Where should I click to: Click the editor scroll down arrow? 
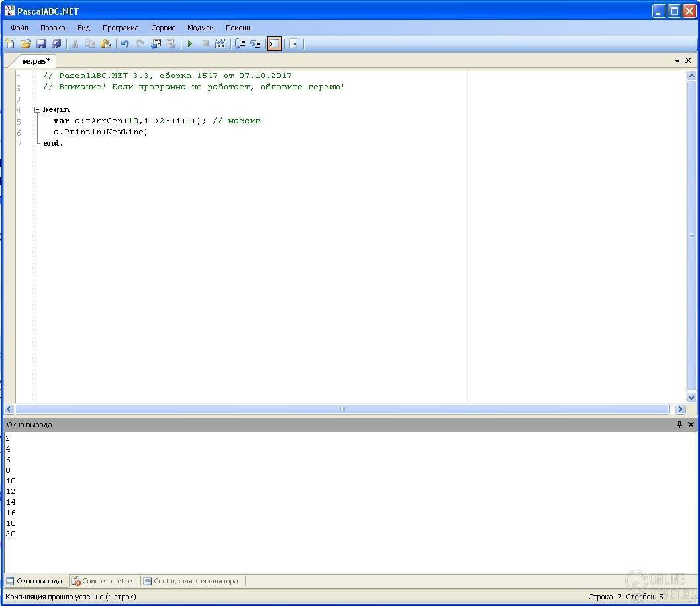click(691, 397)
